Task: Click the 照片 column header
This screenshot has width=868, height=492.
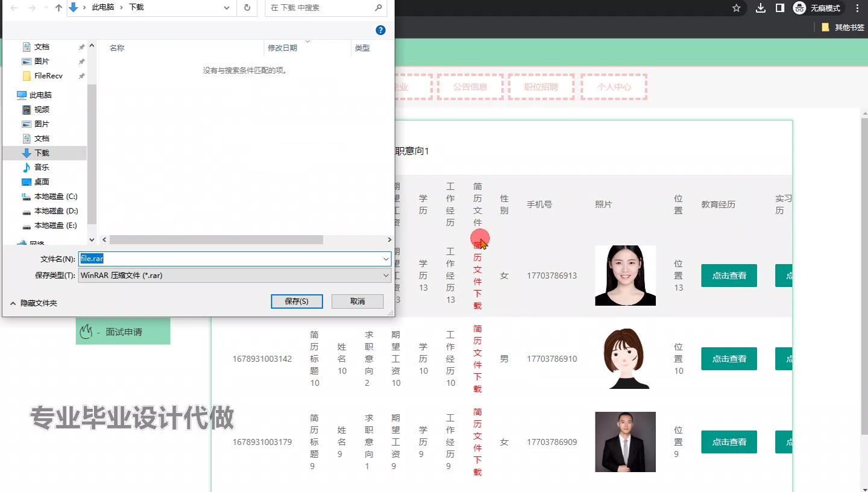Action: pos(603,204)
